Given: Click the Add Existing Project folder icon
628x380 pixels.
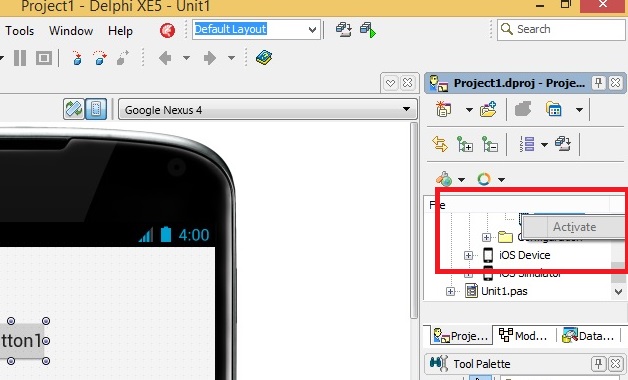Looking at the screenshot, I should click(488, 109).
